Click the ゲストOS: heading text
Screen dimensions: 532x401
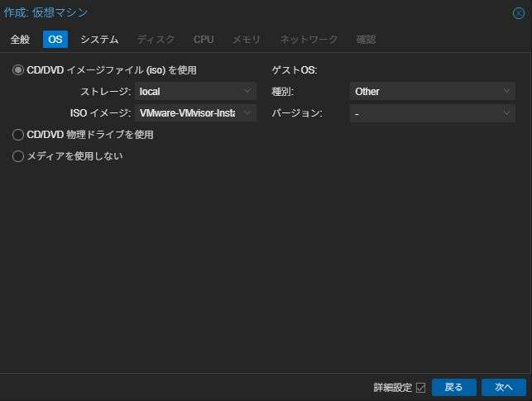click(x=295, y=70)
